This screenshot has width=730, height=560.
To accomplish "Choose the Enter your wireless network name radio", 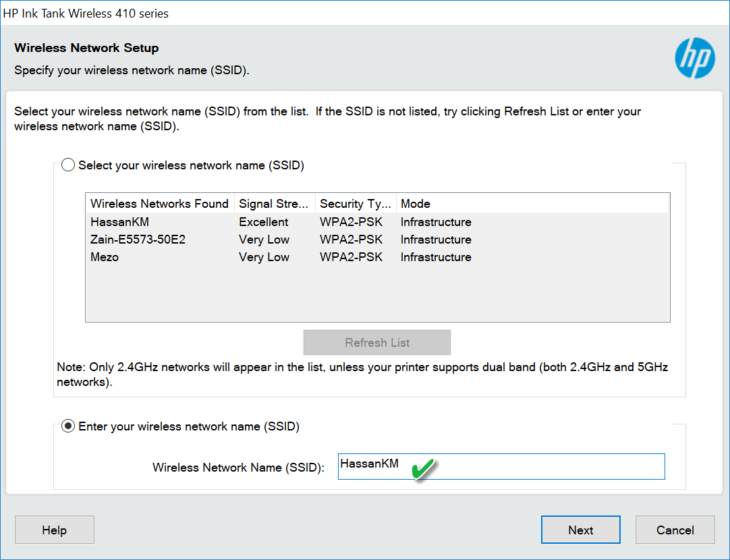I will [x=68, y=426].
